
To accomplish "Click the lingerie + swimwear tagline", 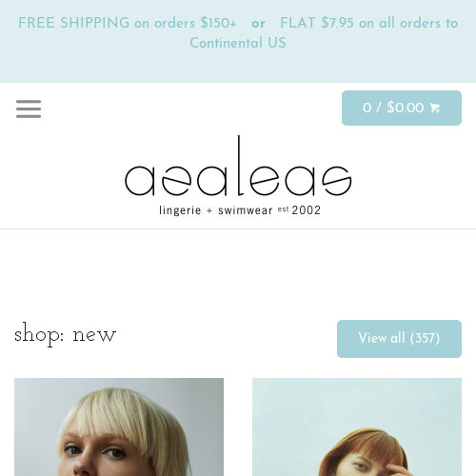I will coord(216,210).
